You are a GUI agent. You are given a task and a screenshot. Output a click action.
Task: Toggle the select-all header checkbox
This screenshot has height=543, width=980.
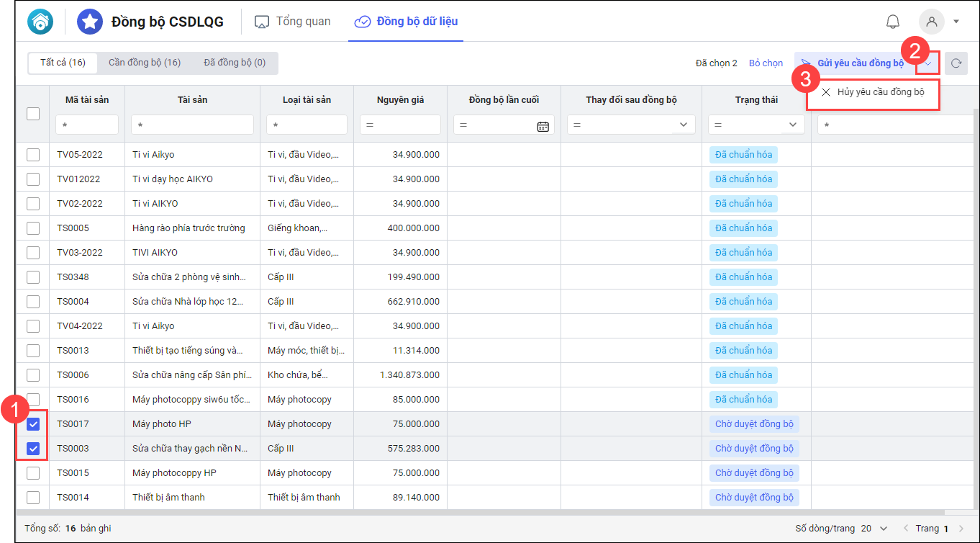[x=33, y=113]
